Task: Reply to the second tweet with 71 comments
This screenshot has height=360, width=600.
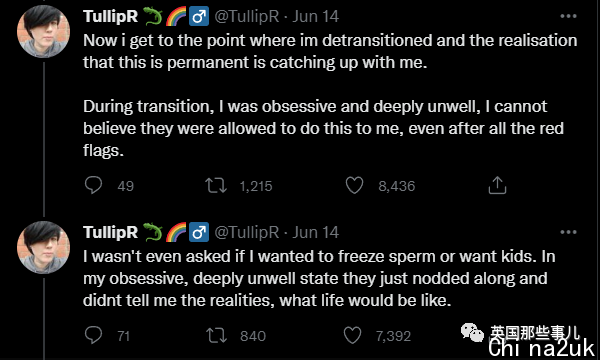Action: click(93, 336)
